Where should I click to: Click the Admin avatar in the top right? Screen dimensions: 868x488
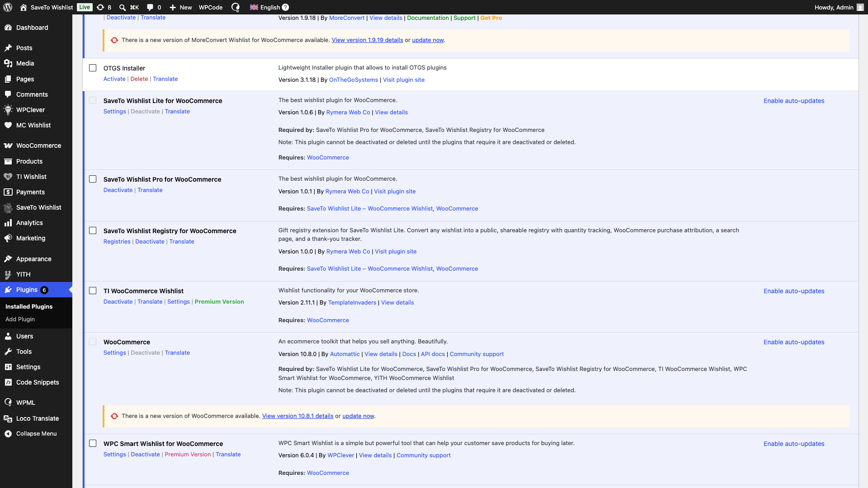[x=860, y=7]
